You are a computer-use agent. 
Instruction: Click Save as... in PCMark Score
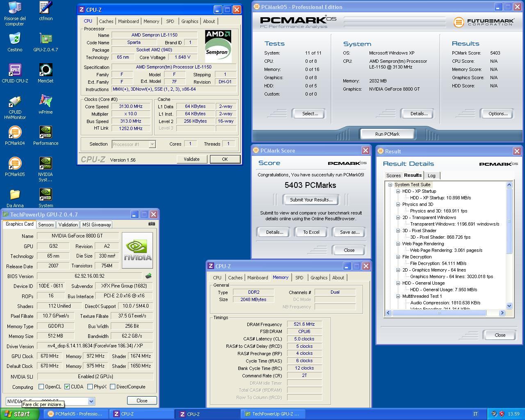coord(349,232)
